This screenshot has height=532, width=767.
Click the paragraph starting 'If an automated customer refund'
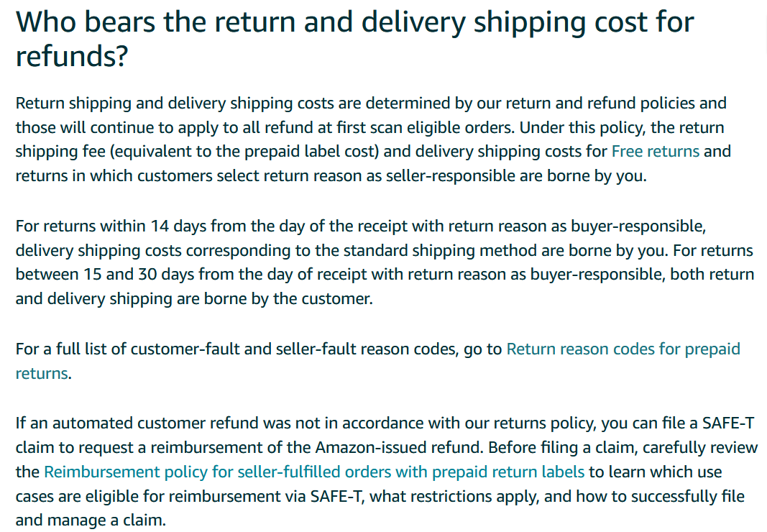(387, 472)
